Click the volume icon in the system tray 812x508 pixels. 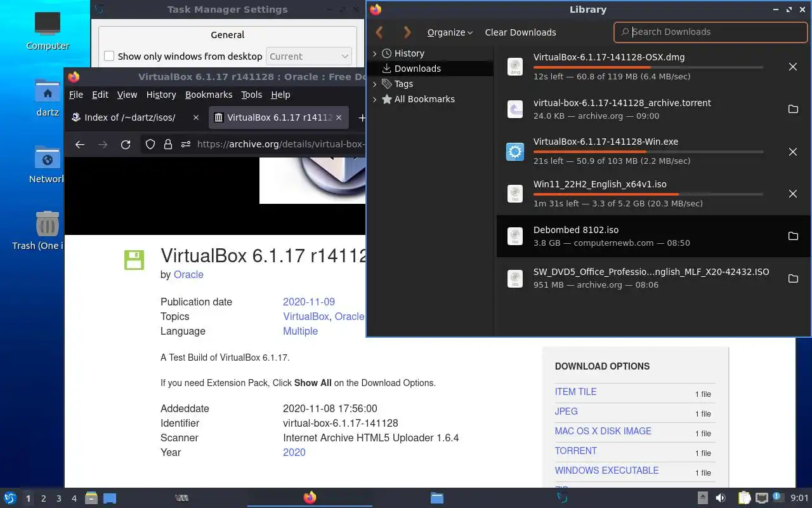(x=721, y=498)
